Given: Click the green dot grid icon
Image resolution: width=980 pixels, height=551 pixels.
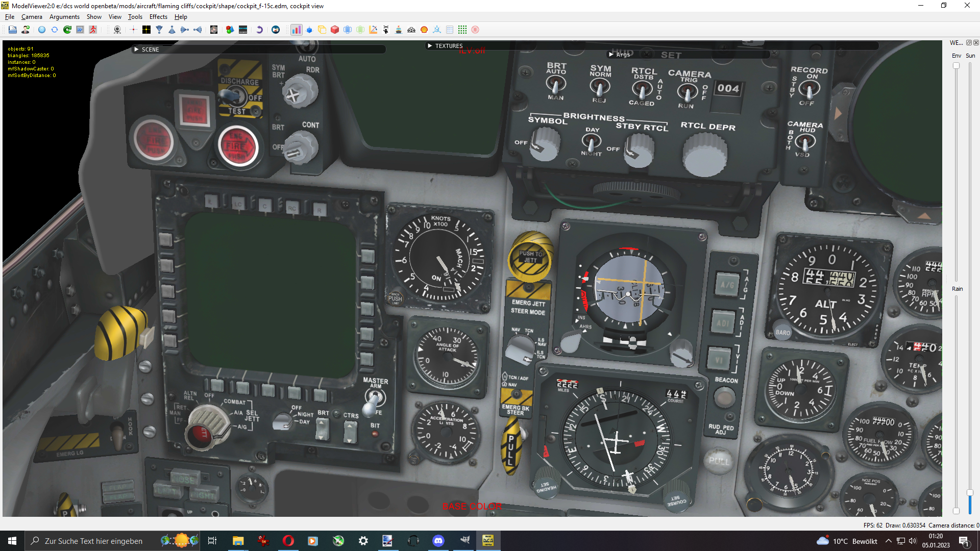Looking at the screenshot, I should 462,30.
